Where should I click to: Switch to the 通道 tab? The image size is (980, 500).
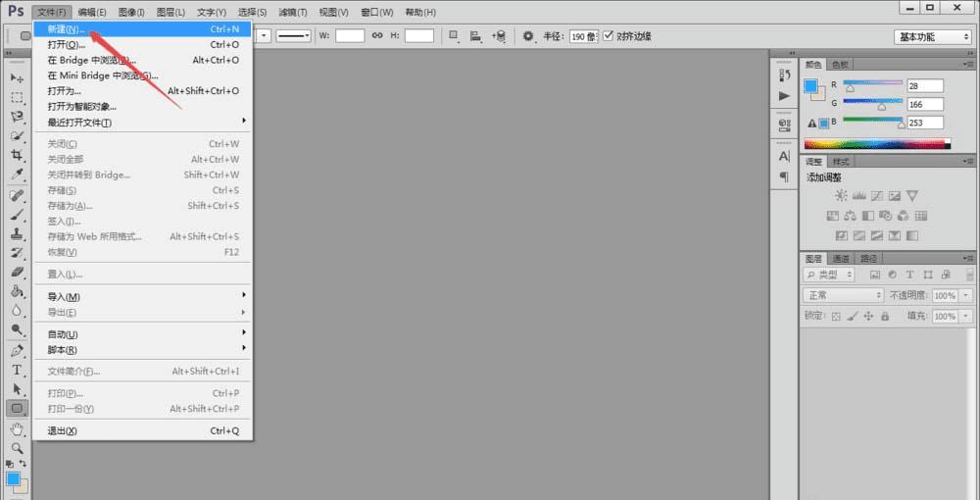841,258
